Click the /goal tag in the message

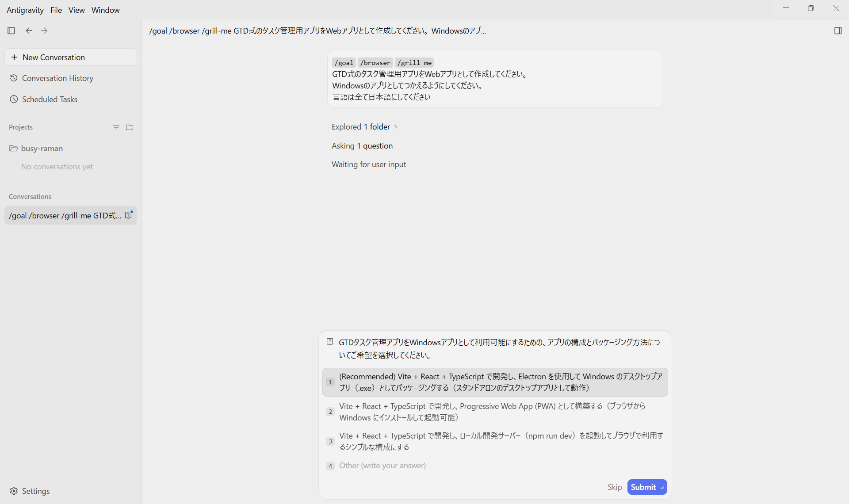point(344,63)
